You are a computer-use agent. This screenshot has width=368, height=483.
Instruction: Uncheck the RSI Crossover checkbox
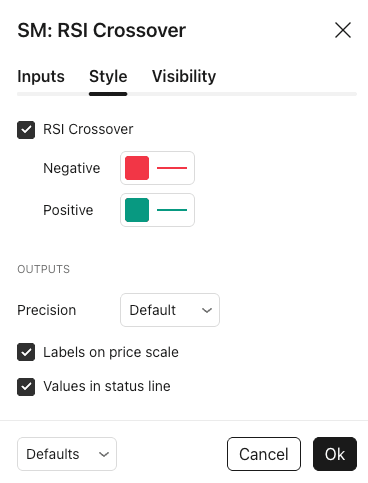coord(26,130)
